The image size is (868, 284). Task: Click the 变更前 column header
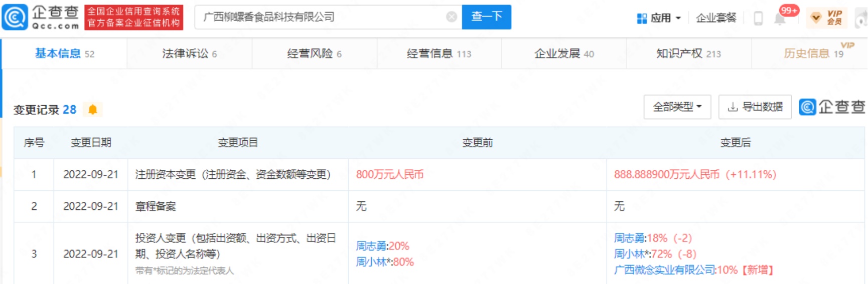point(477,143)
